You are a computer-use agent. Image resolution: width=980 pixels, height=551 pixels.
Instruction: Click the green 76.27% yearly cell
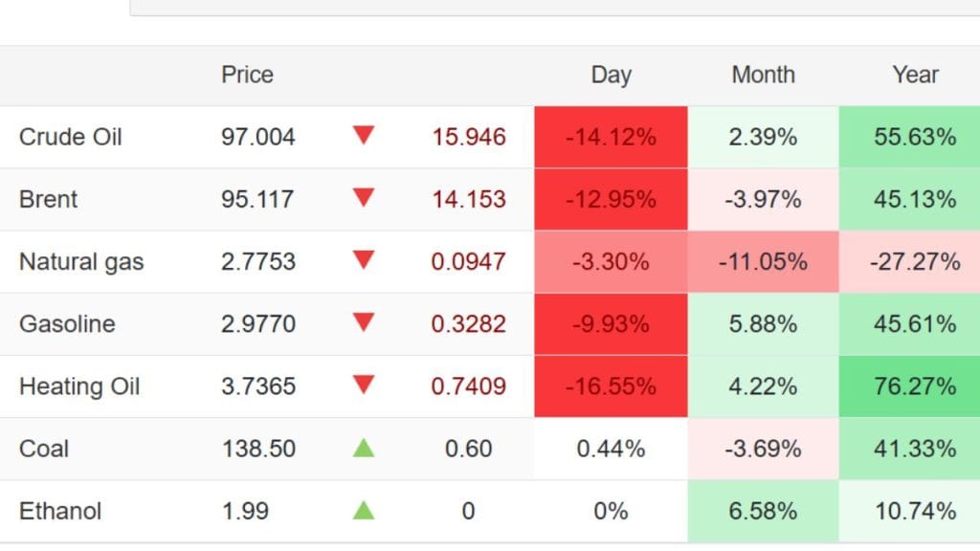tap(914, 386)
